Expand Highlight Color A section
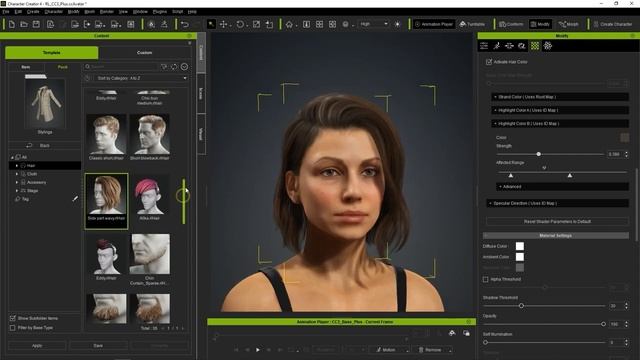 [560, 110]
